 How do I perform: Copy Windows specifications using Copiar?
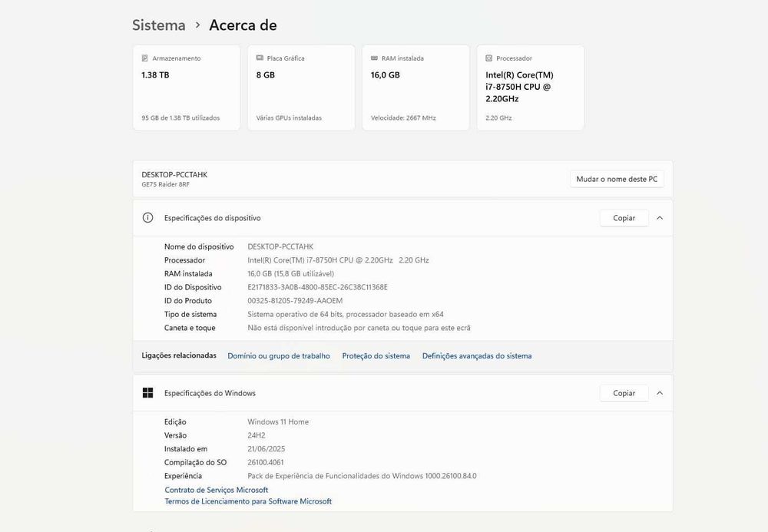[624, 393]
